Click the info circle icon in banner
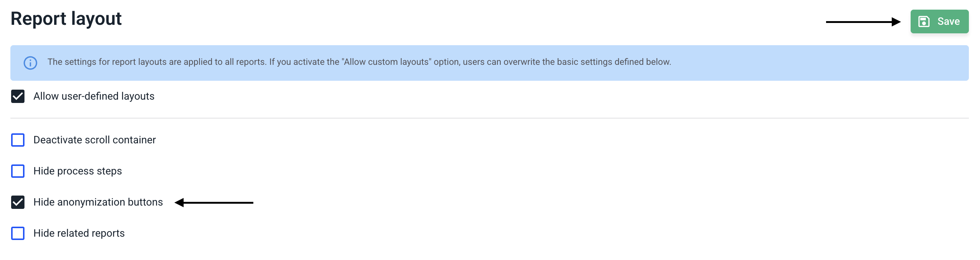Image resolution: width=980 pixels, height=260 pixels. pos(30,63)
